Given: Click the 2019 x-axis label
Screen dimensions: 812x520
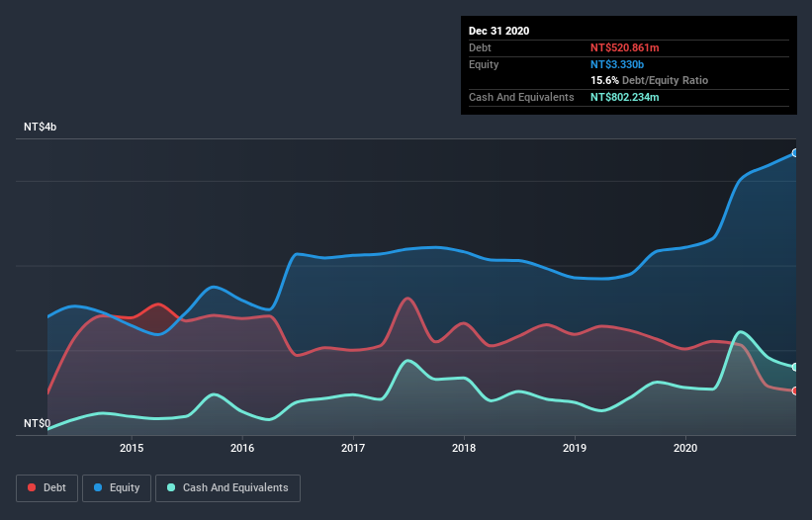Looking at the screenshot, I should [575, 448].
